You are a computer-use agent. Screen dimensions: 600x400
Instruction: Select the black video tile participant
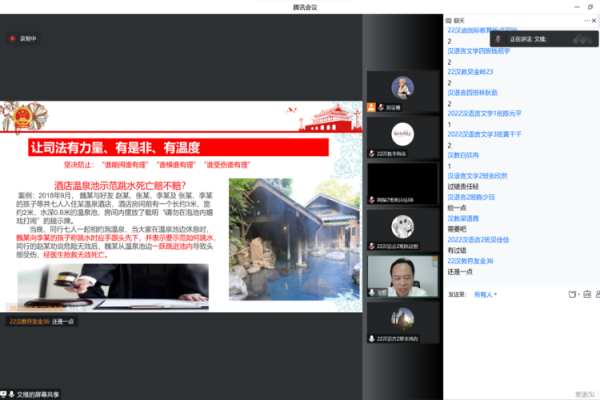click(402, 184)
